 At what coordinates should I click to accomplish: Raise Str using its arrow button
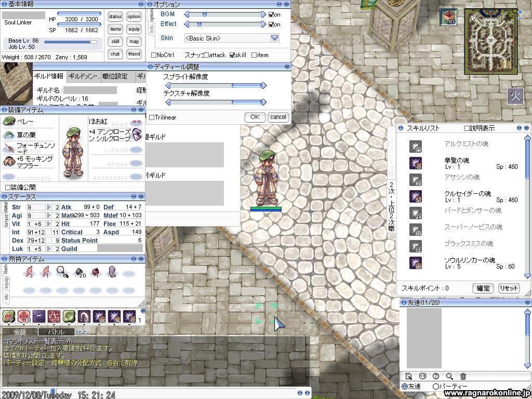(x=49, y=207)
